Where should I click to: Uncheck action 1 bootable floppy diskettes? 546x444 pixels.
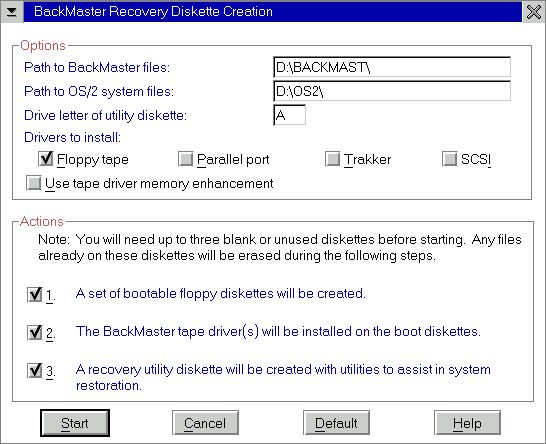35,295
